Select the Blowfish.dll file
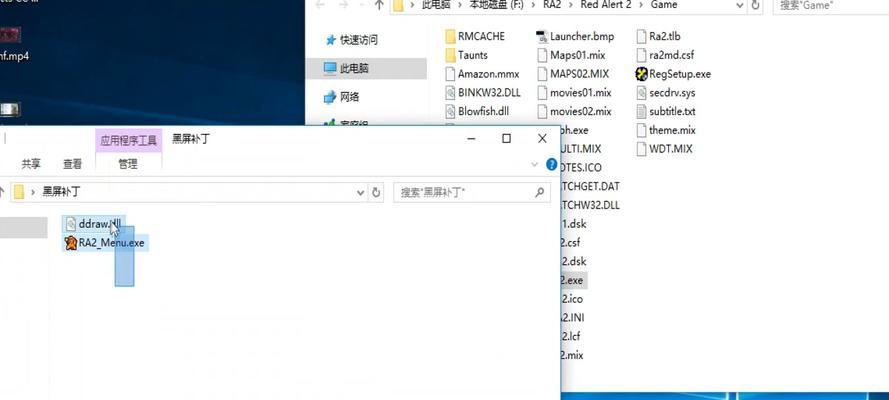The image size is (889, 400). (x=477, y=111)
